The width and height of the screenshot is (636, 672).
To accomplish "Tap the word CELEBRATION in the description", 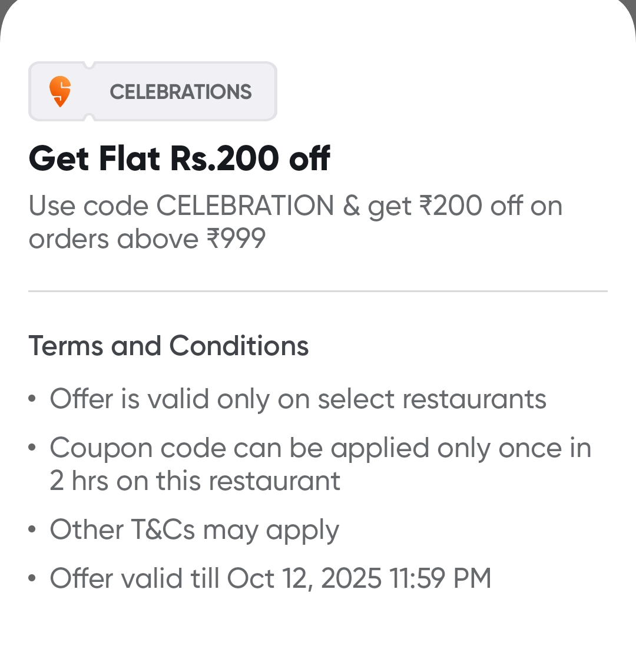I will [x=245, y=206].
